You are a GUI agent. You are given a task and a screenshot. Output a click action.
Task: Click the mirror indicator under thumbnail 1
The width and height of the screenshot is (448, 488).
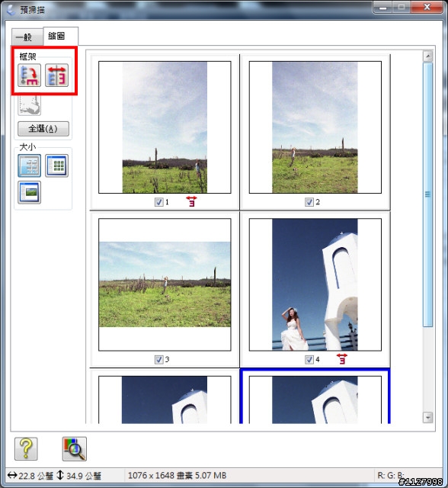tap(191, 201)
